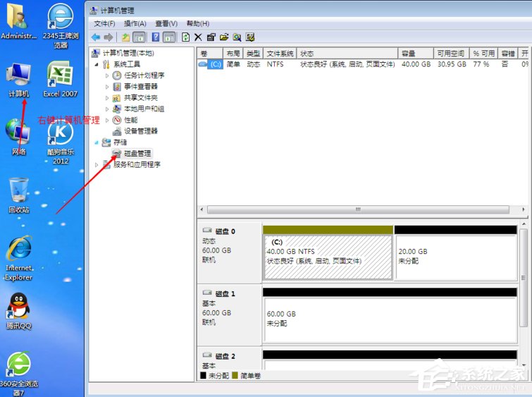Viewport: 532px width, 397px height.
Task: Sort by the 状态 column header
Action: click(x=347, y=54)
